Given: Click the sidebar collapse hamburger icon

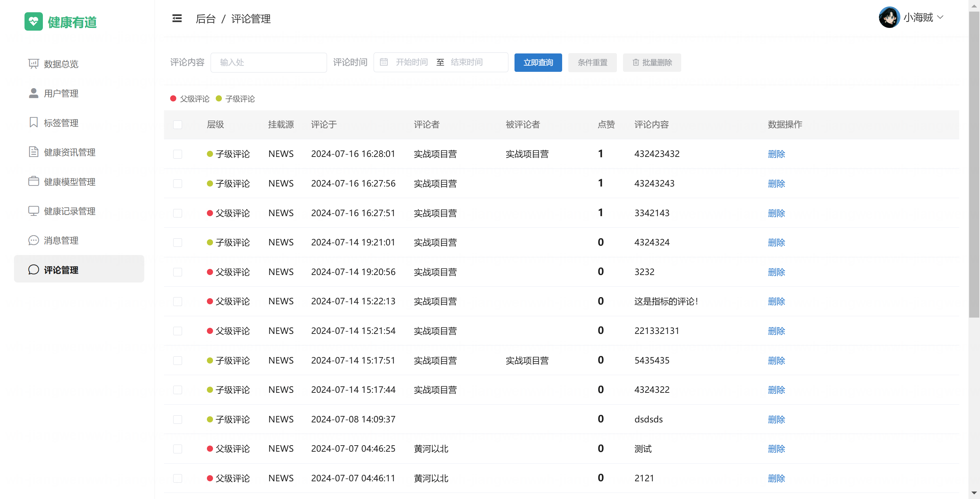Looking at the screenshot, I should click(177, 18).
